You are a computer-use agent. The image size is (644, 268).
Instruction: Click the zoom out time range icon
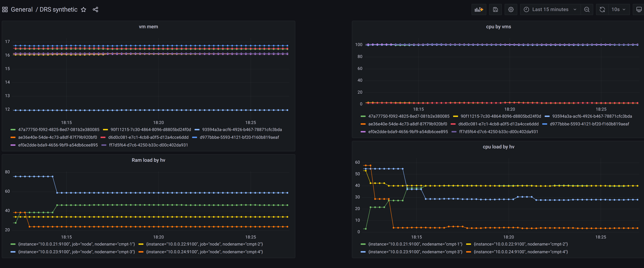click(587, 9)
